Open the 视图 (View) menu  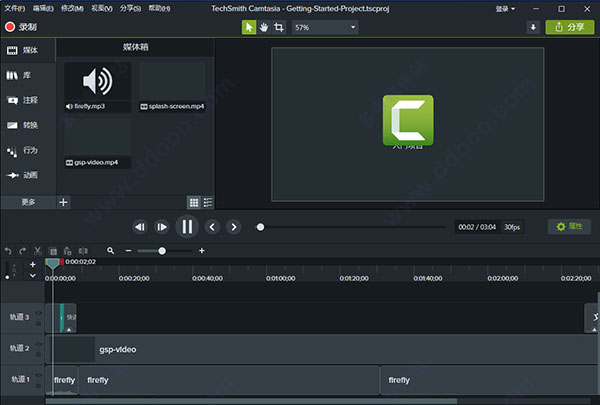tap(102, 8)
